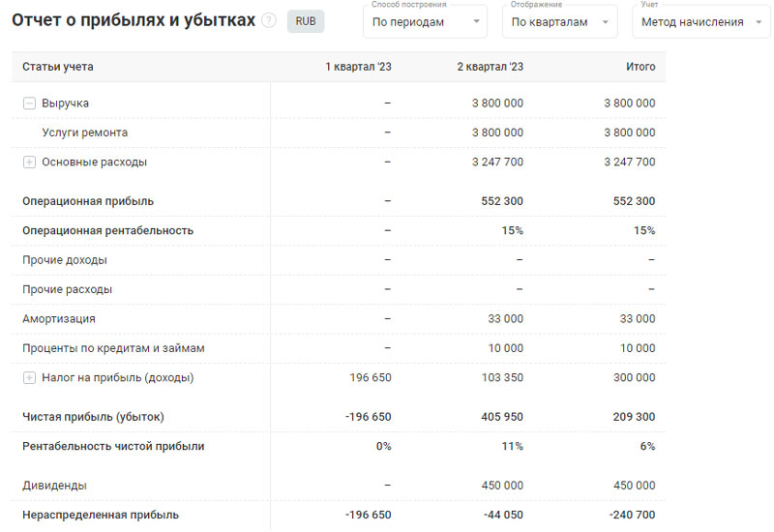
Task: Click the RUB currency badge
Action: (306, 21)
